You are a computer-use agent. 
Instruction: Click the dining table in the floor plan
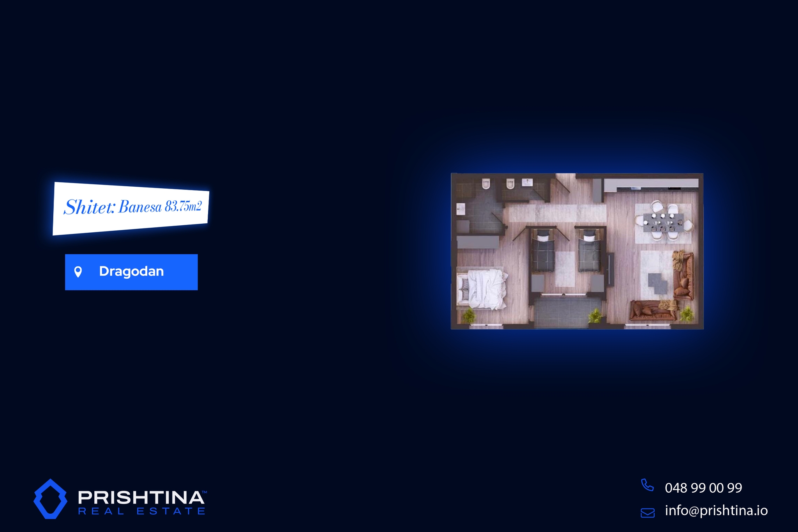tap(663, 222)
